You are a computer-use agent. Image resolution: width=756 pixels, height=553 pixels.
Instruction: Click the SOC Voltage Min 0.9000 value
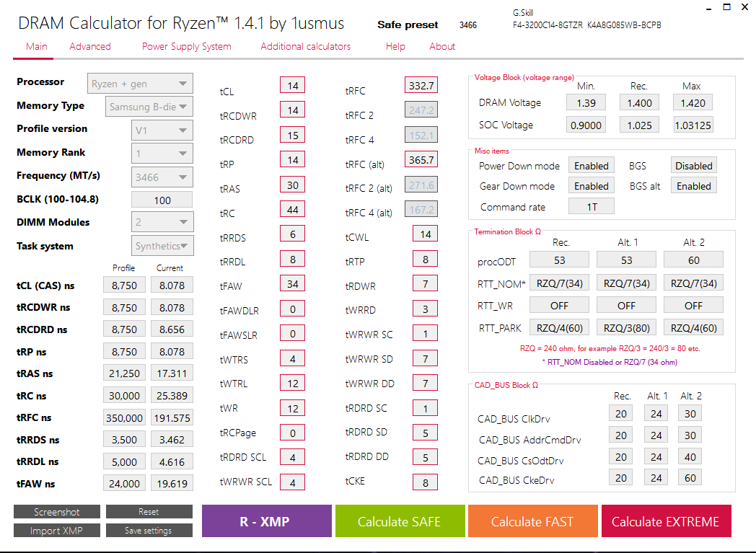click(586, 125)
